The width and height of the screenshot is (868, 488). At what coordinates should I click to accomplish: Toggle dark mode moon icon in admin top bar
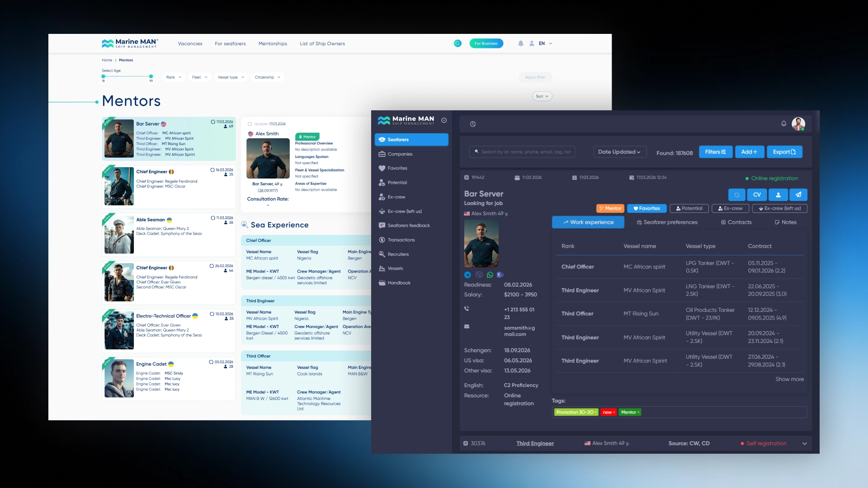click(x=473, y=124)
